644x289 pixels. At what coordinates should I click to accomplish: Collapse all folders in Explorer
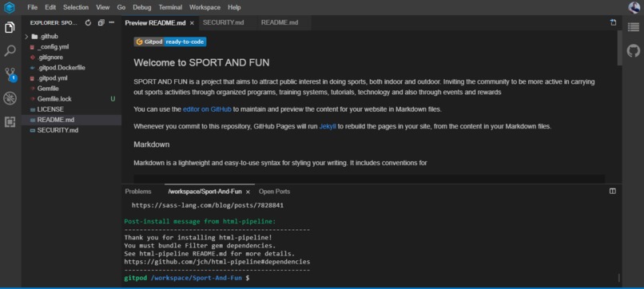coord(101,23)
